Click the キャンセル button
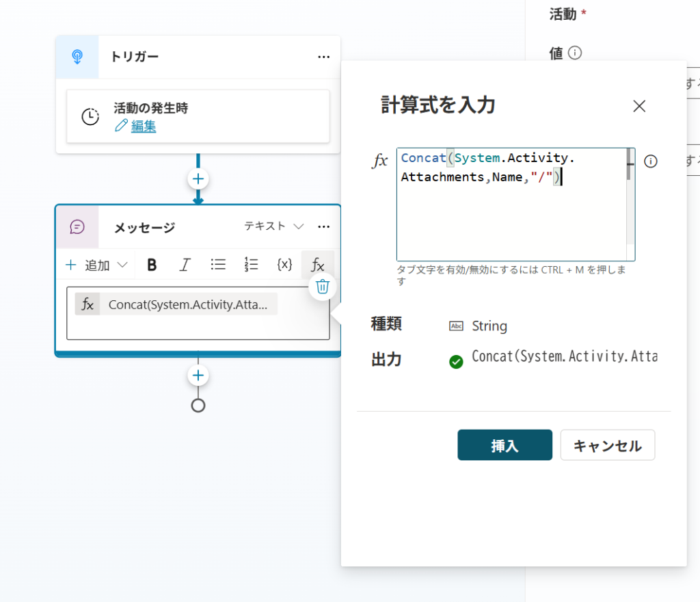The image size is (700, 602). coord(607,445)
